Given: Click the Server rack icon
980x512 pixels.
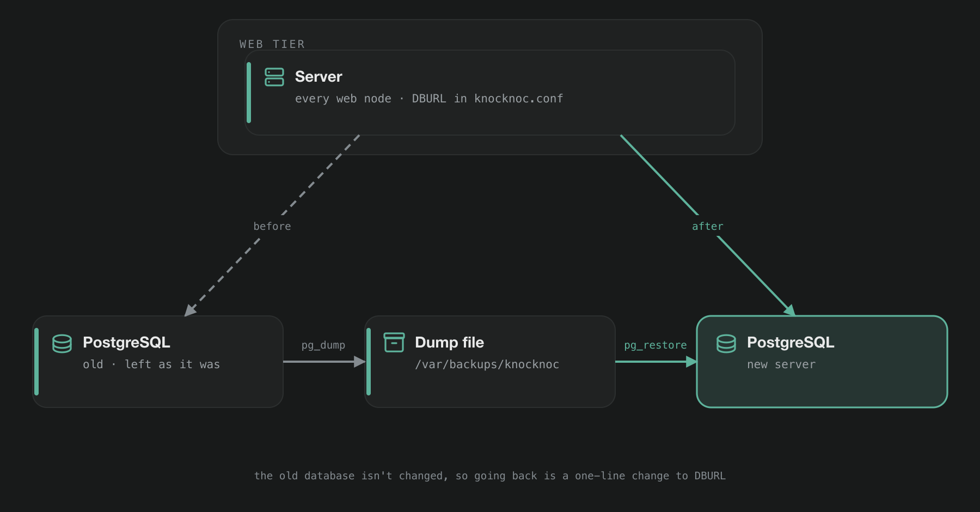Looking at the screenshot, I should pyautogui.click(x=274, y=77).
